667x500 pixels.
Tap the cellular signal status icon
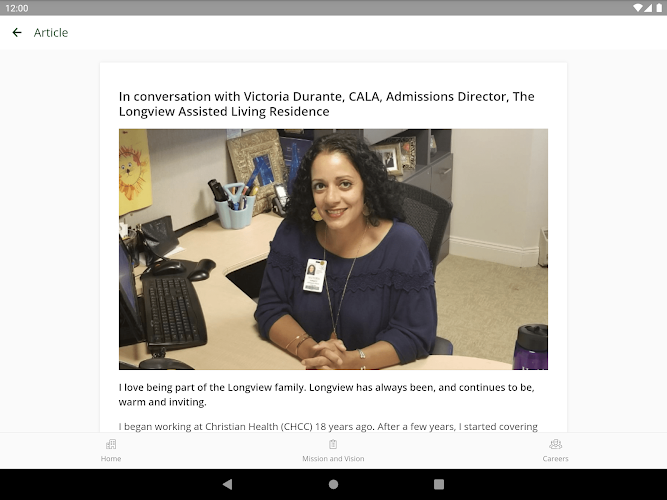(x=648, y=8)
